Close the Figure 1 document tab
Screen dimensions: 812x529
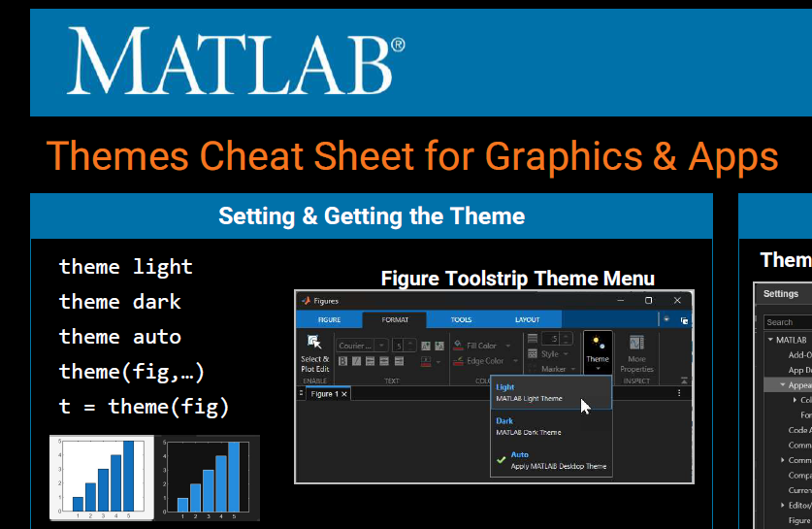[x=344, y=394]
